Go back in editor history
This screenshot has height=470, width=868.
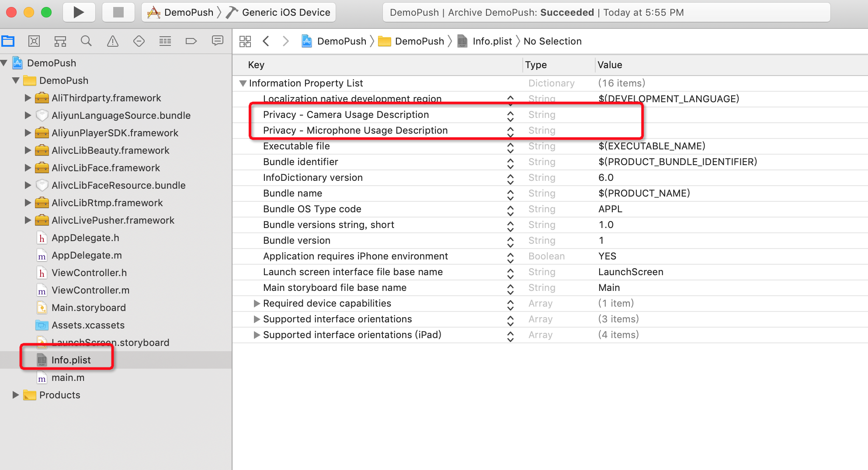pyautogui.click(x=266, y=41)
